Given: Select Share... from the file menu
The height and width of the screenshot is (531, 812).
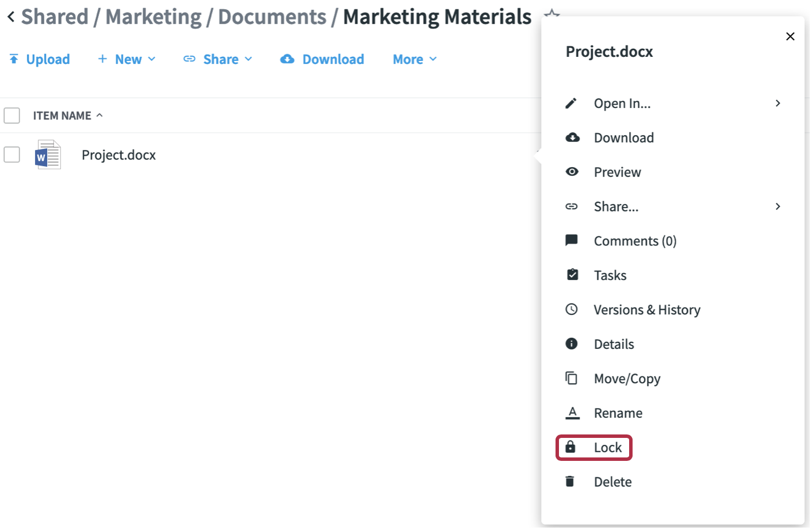Looking at the screenshot, I should point(618,207).
